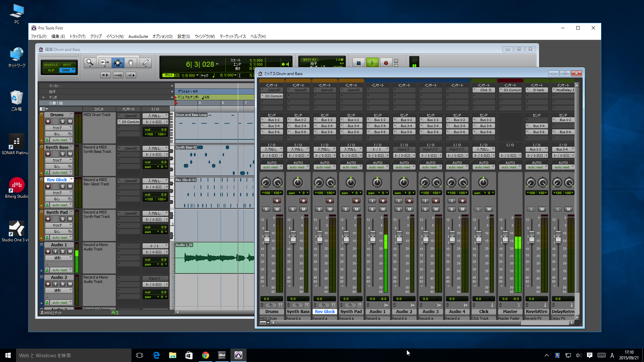Click the Bus 3-4 send on Synth Bass channel
The height and width of the screenshot is (362, 644).
pyautogui.click(x=298, y=126)
